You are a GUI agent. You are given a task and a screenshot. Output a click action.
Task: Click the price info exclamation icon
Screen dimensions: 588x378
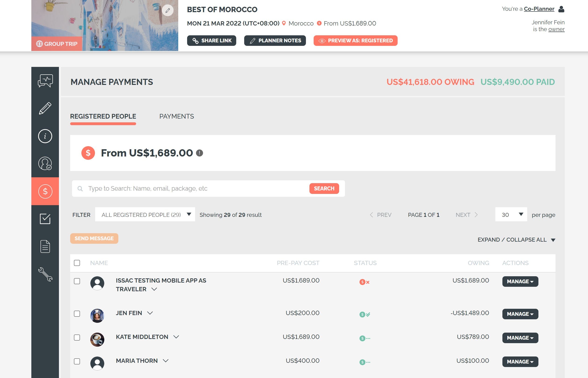coord(200,153)
